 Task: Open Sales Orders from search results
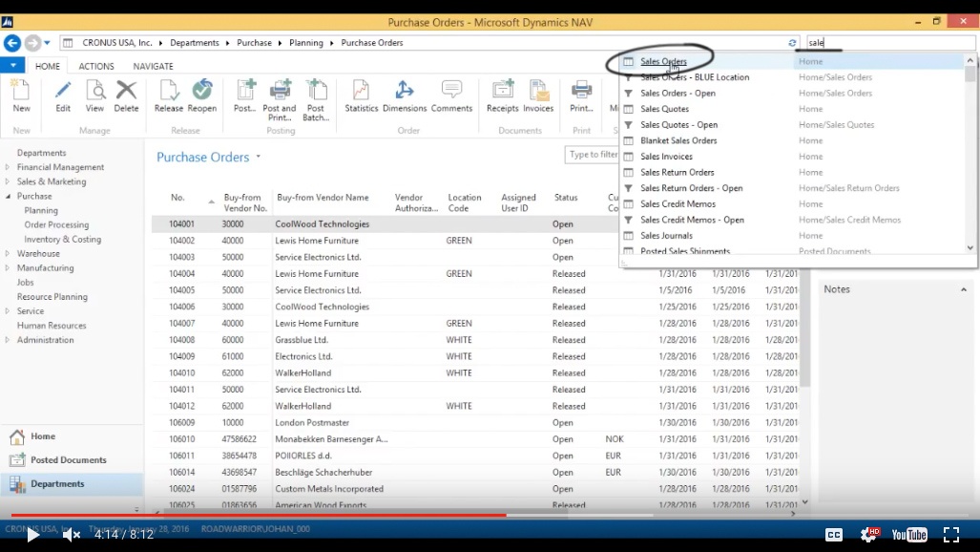tap(663, 61)
